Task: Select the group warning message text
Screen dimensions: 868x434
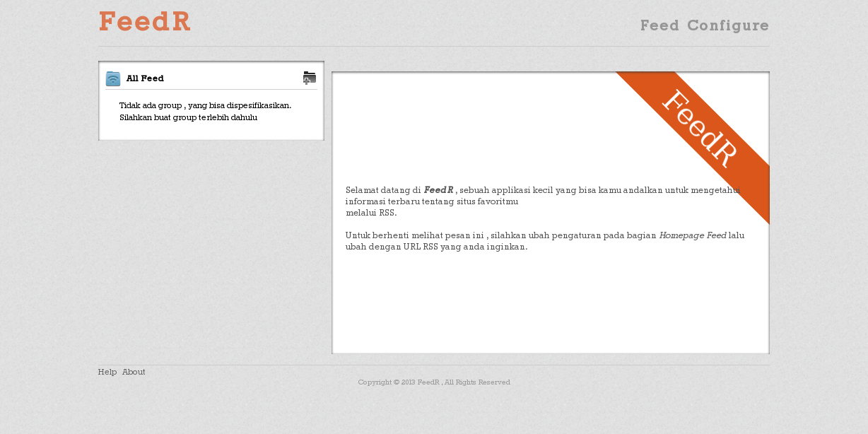Action: point(206,111)
